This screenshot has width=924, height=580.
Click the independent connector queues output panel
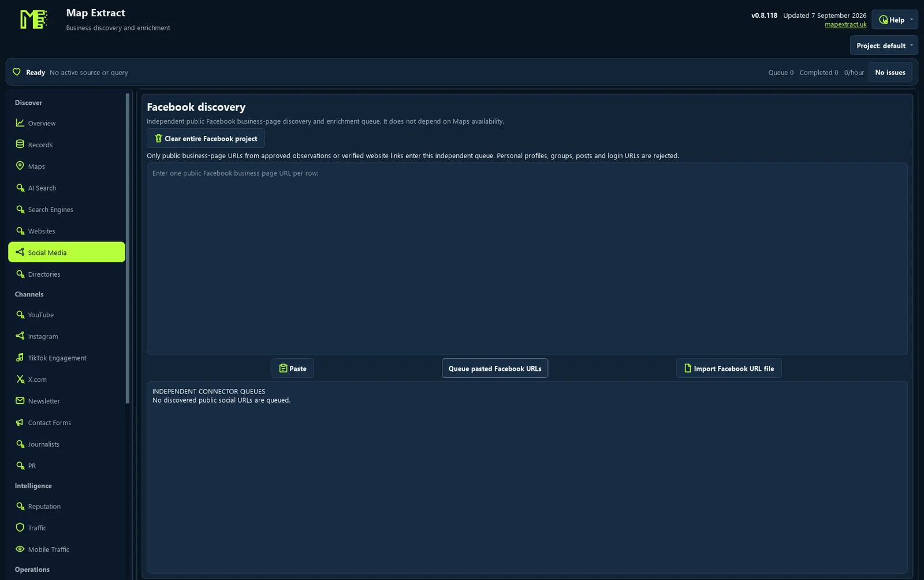click(x=527, y=477)
